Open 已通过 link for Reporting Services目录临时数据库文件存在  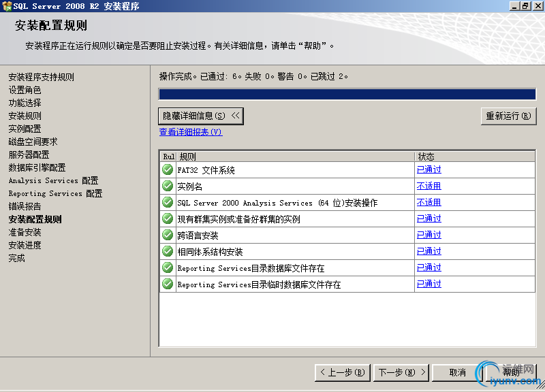429,284
